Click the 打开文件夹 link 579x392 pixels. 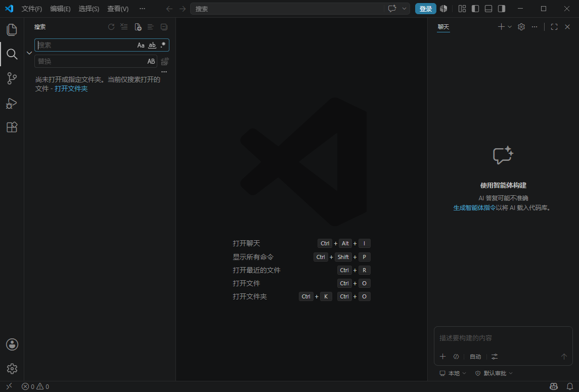[71, 89]
